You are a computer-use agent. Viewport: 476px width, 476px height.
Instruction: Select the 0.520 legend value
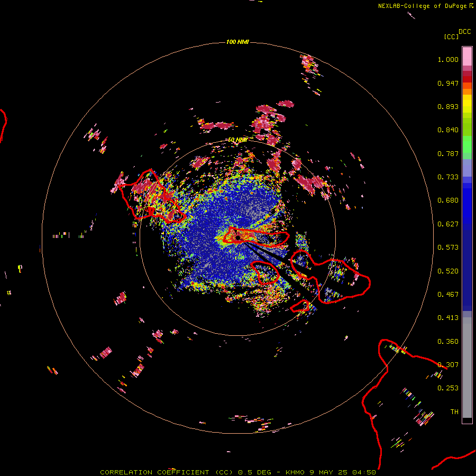(448, 271)
